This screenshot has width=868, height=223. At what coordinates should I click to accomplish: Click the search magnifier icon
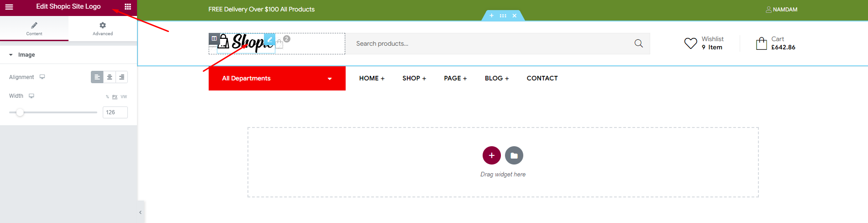(x=638, y=43)
